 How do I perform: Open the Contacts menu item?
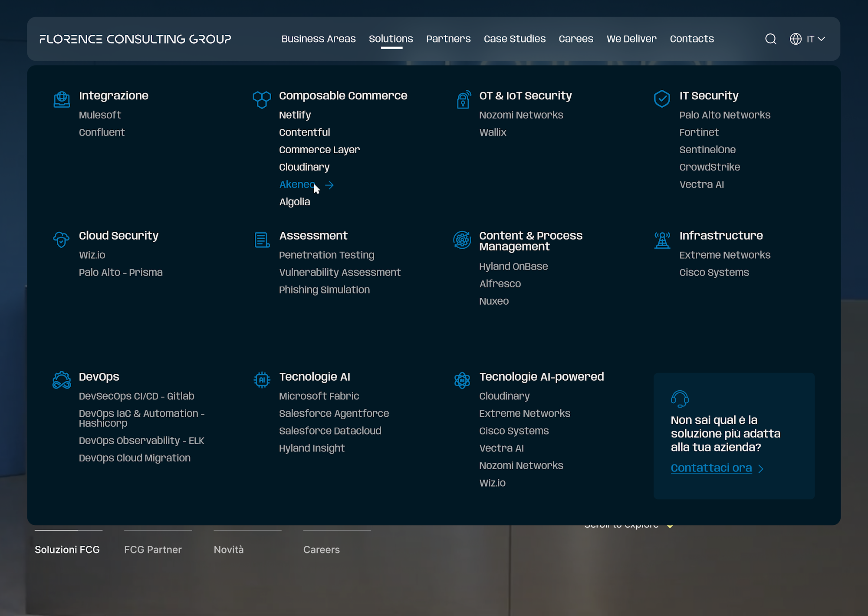692,39
